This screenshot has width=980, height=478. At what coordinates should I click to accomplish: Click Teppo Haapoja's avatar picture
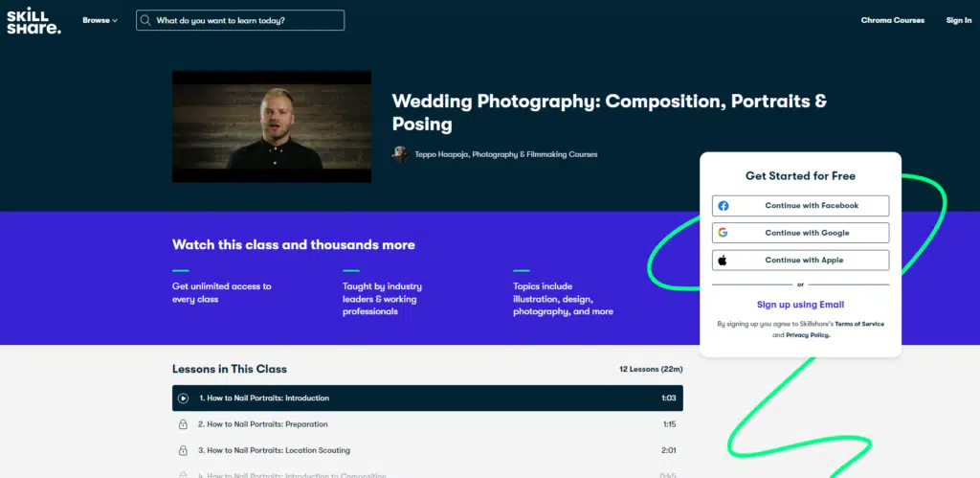click(400, 154)
